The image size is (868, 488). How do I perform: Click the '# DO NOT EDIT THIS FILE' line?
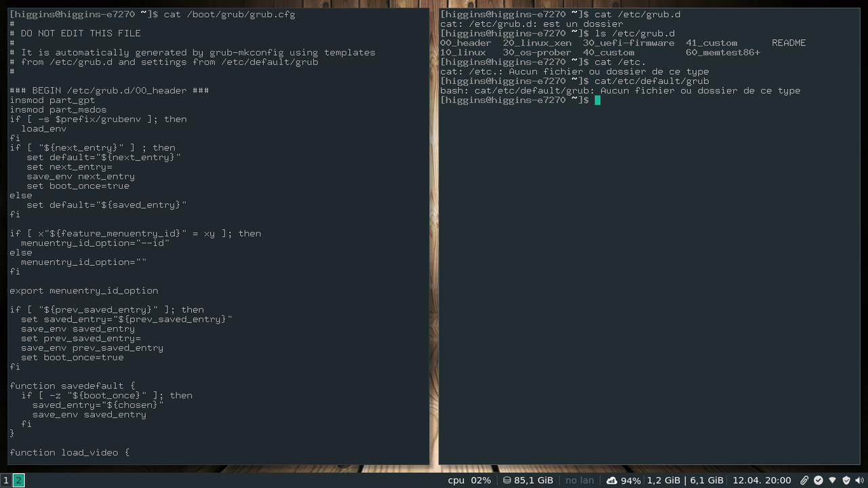point(75,33)
